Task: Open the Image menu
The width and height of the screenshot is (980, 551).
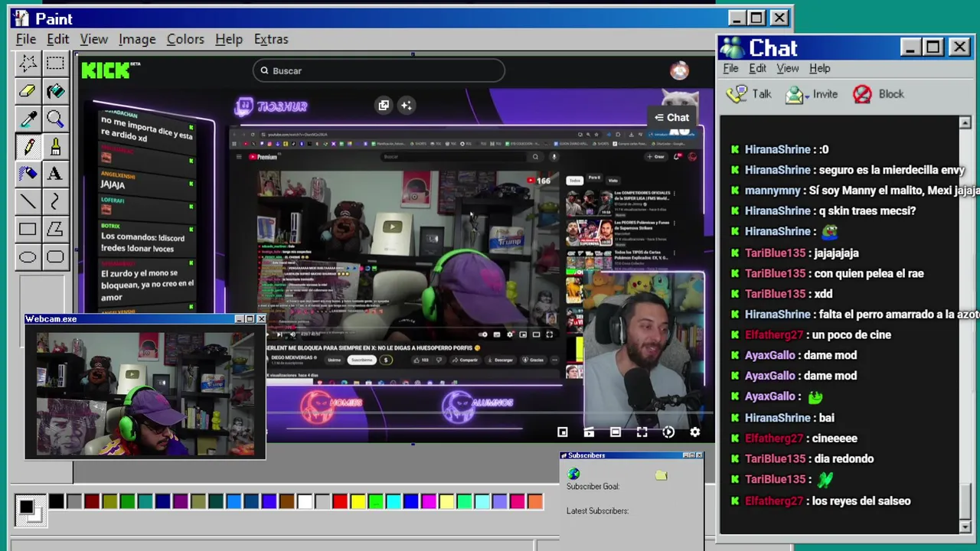Action: (137, 39)
